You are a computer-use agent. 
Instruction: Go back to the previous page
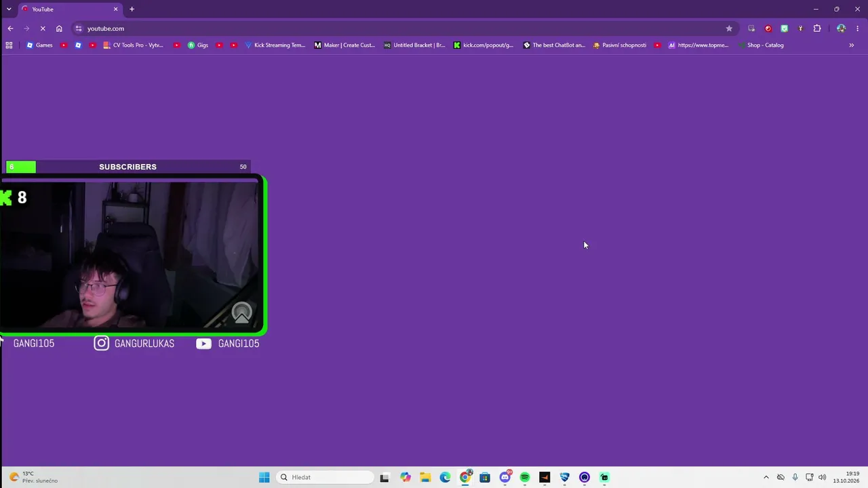click(x=10, y=28)
